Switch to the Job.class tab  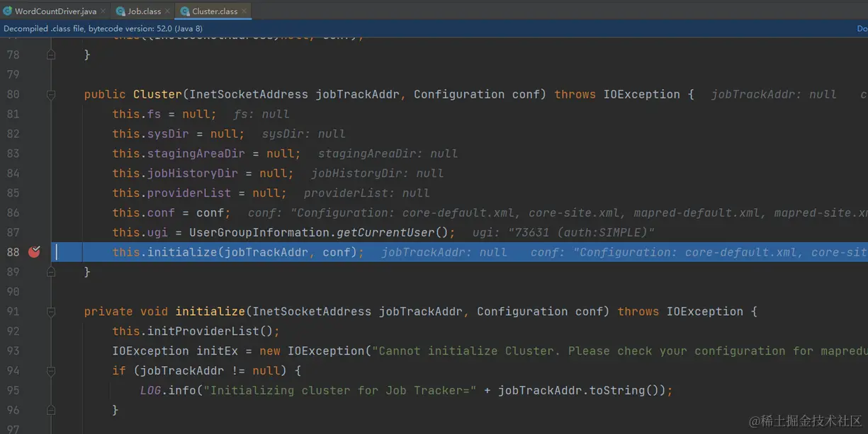point(144,11)
